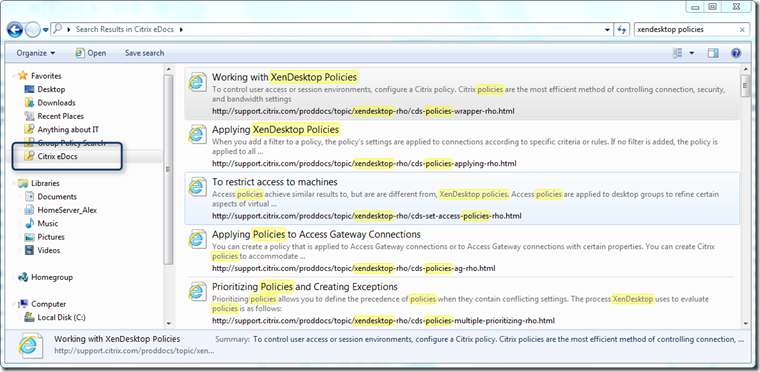Open Recent Places in Favorites
Viewport: 760px width, 372px height.
[x=61, y=116]
